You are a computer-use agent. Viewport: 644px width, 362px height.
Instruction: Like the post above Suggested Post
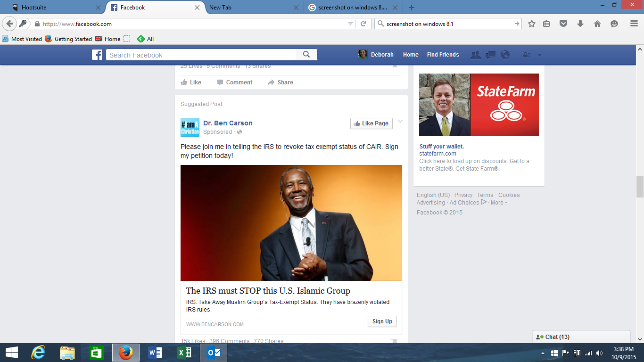[x=191, y=82]
